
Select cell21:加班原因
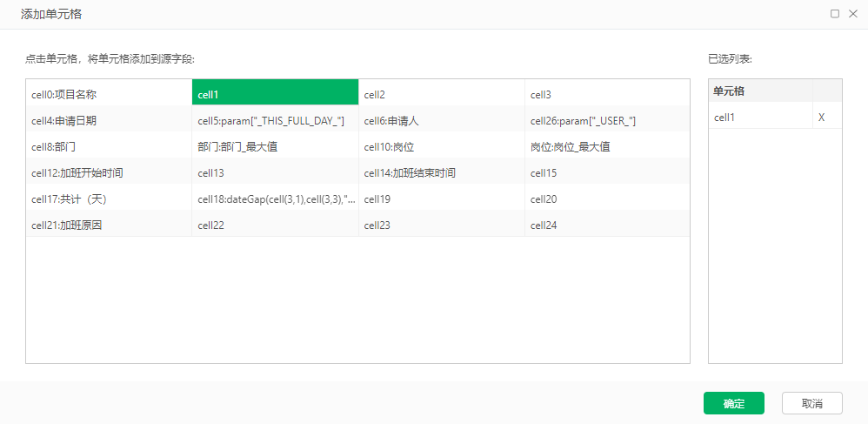(x=109, y=225)
